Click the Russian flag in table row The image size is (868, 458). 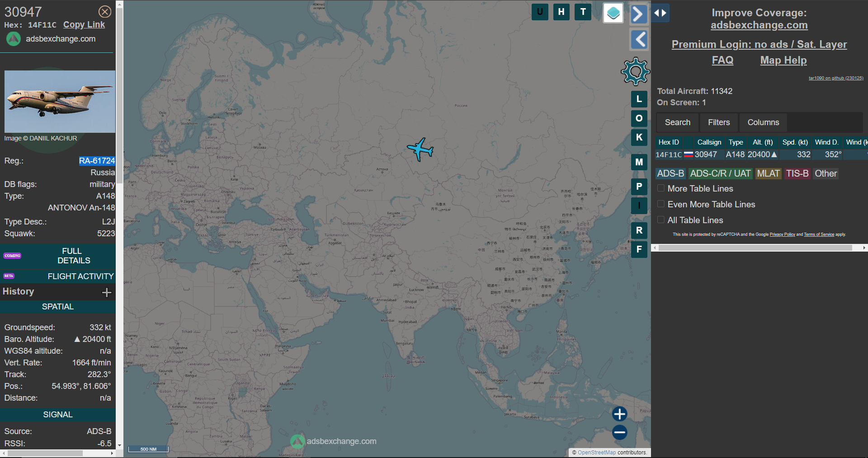[x=688, y=154]
